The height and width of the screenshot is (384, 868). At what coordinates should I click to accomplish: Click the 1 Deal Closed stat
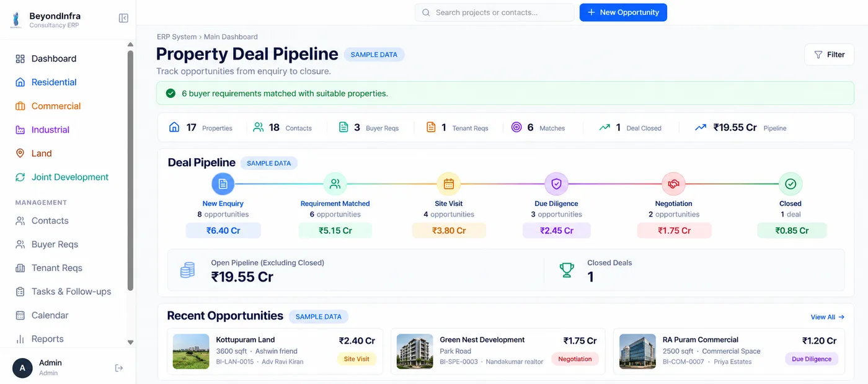(631, 127)
